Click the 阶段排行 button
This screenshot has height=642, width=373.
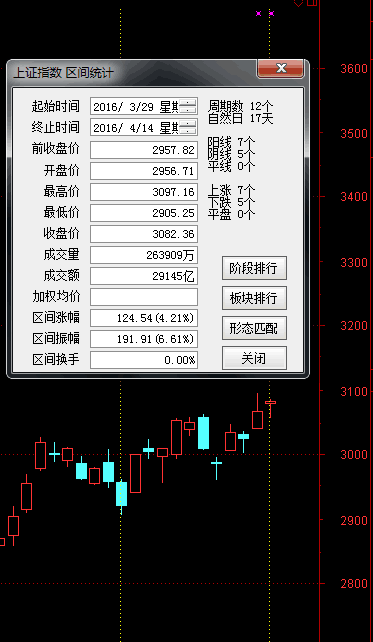click(x=254, y=268)
